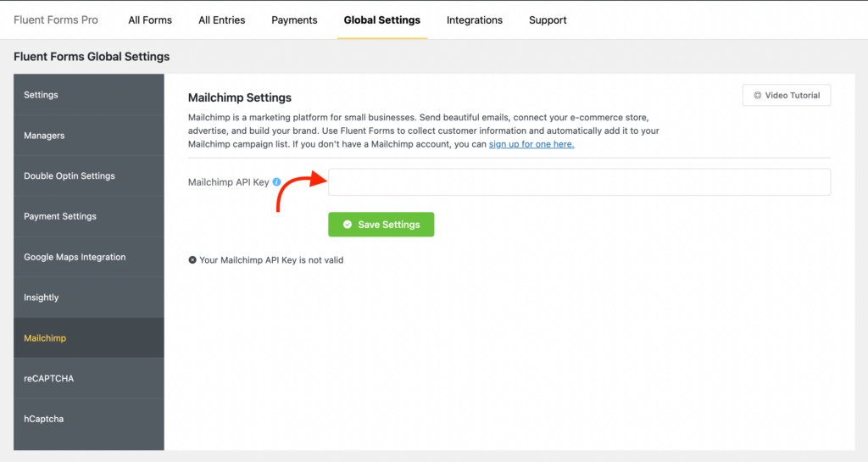Select Settings in the sidebar
This screenshot has height=462, width=868.
(x=88, y=95)
